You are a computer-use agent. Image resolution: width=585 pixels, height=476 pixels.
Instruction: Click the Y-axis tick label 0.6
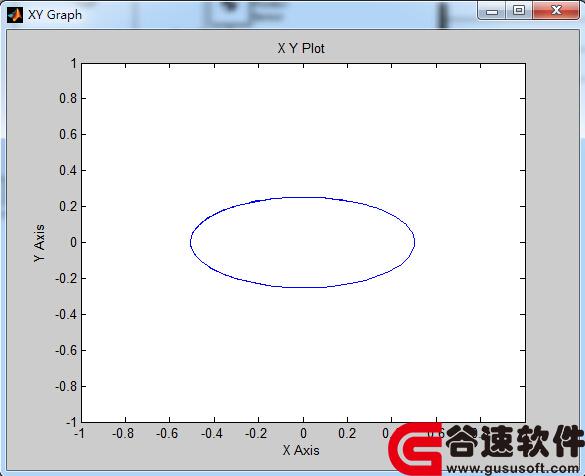[68, 134]
